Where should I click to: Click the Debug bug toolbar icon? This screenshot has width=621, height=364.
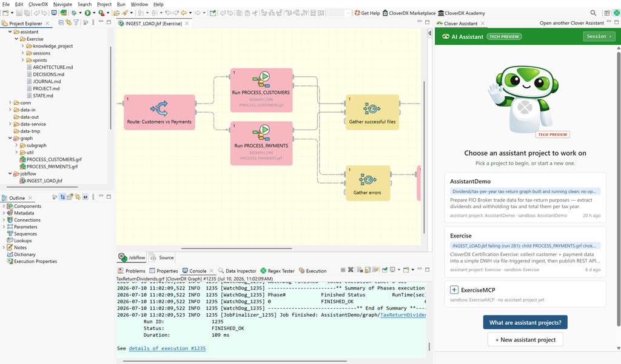pyautogui.click(x=73, y=13)
